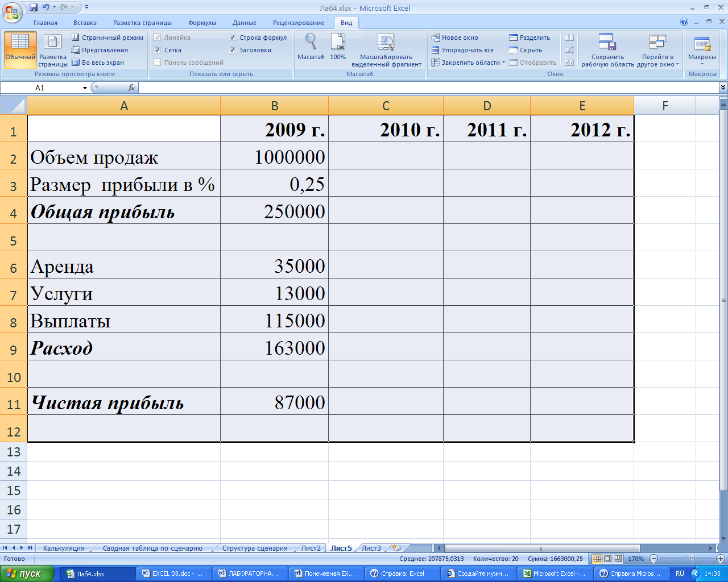728x582 pixels.
Task: Customize the Quick Access Toolbar dropdown
Action: [86, 8]
